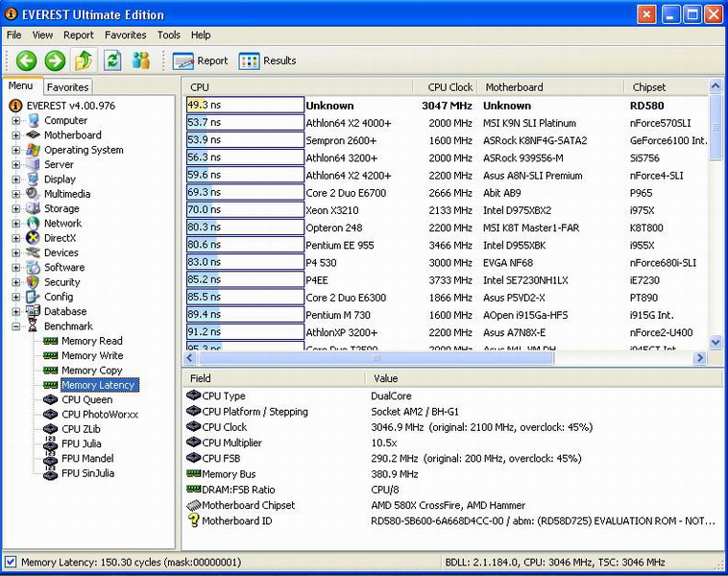Select the Security tree node

click(x=61, y=282)
